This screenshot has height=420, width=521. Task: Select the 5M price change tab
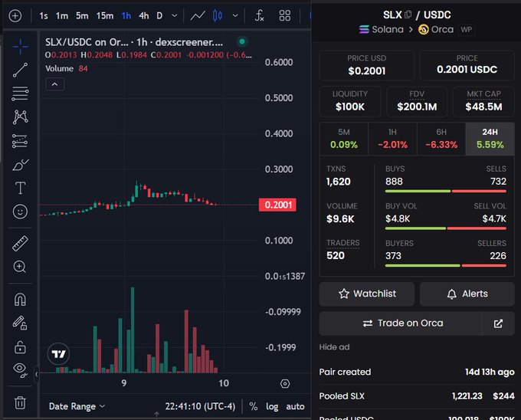click(344, 139)
